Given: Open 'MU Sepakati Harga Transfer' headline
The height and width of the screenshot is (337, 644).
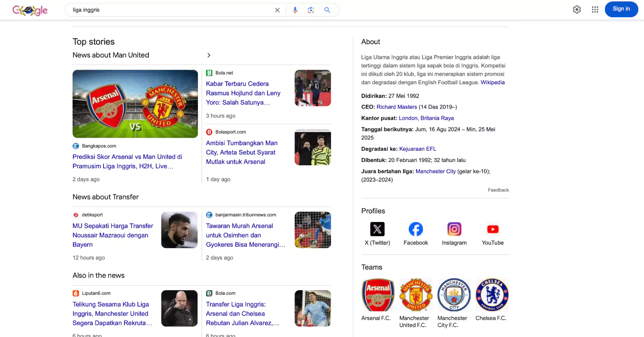Looking at the screenshot, I should tap(113, 235).
